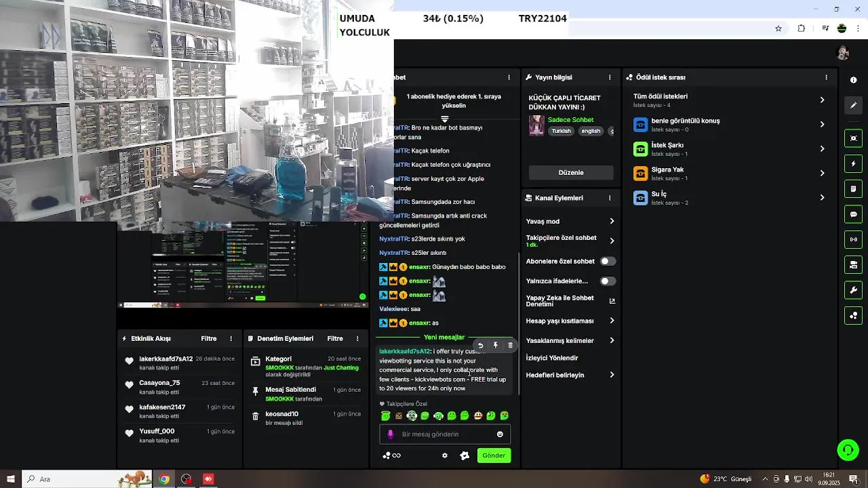Image resolution: width=868 pixels, height=488 pixels.
Task: Open the green support chat bubble
Action: coord(848,449)
